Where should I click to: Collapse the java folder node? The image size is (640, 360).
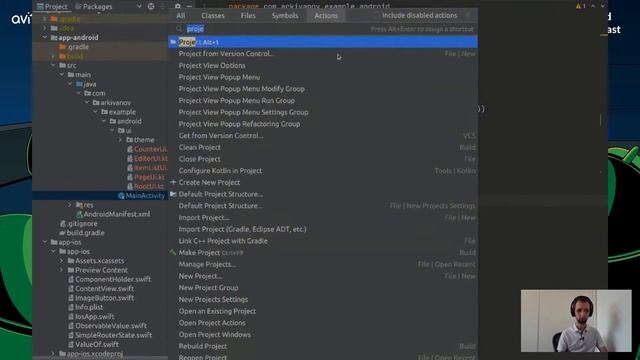pyautogui.click(x=70, y=84)
